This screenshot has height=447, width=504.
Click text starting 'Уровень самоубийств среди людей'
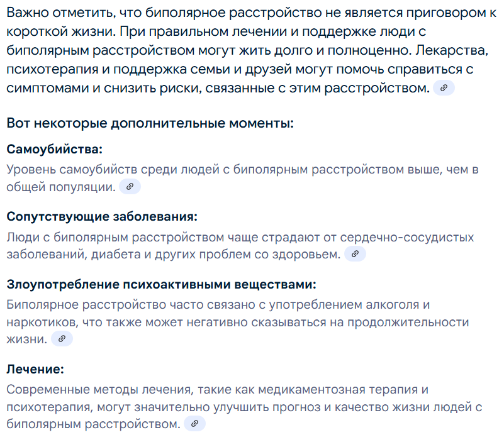(x=242, y=178)
